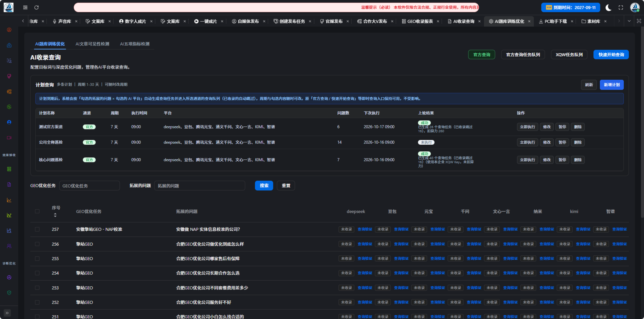
Task: Enter fullscreen via header expand icon
Action: coord(621,8)
